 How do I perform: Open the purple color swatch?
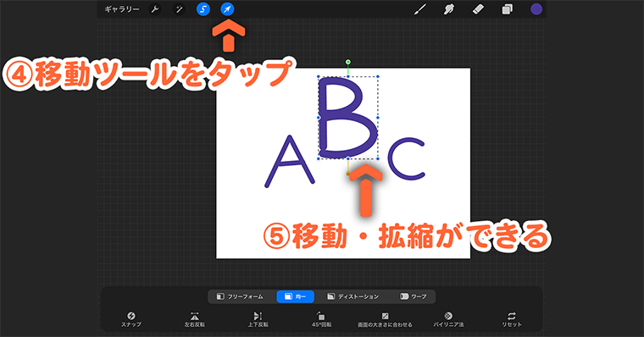tap(536, 9)
